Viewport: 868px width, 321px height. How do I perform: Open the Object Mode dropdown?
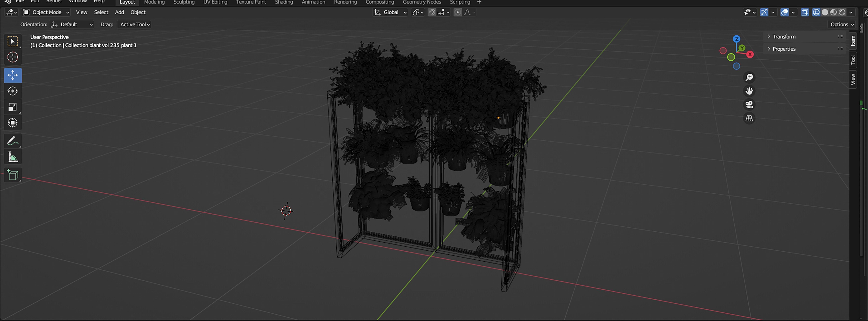pyautogui.click(x=46, y=12)
